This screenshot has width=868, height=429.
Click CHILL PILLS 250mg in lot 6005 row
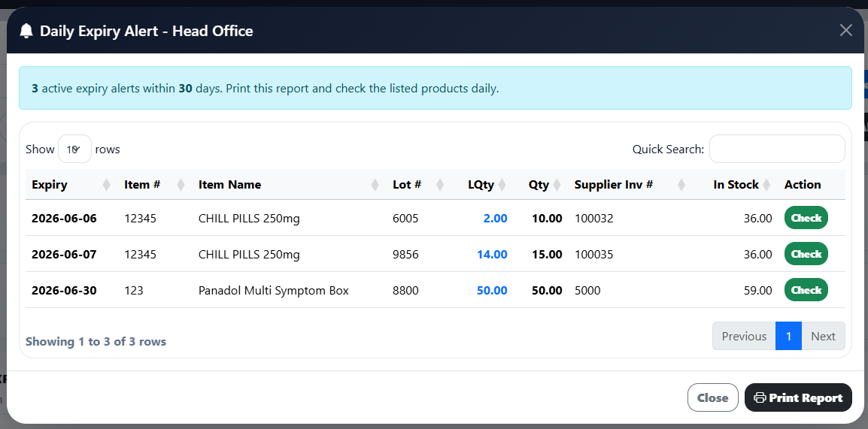249,219
